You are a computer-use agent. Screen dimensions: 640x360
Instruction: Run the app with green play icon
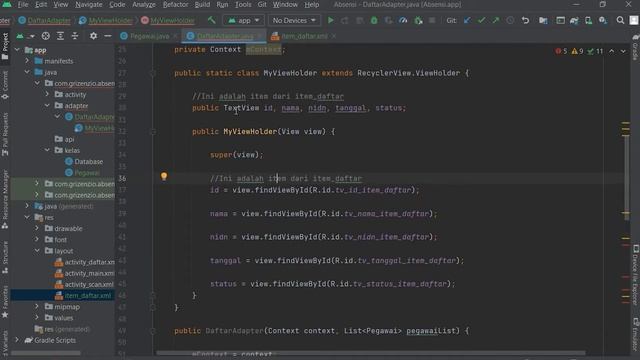(331, 20)
